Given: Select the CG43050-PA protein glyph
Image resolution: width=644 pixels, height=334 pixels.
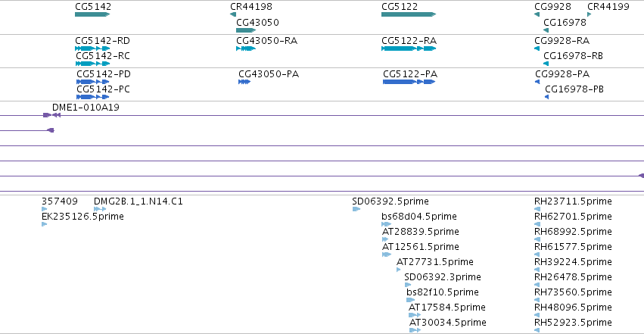Looking at the screenshot, I should (244, 82).
